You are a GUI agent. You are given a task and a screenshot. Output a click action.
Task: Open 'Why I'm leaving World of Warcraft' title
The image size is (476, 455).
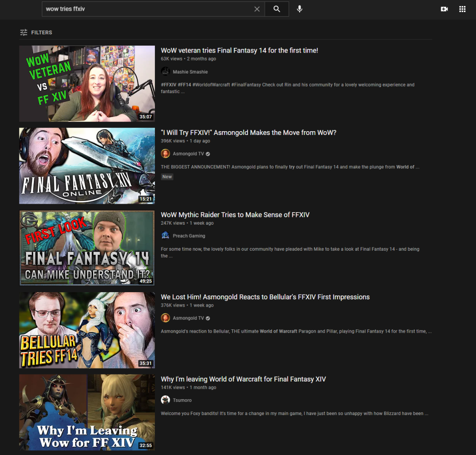click(x=243, y=379)
